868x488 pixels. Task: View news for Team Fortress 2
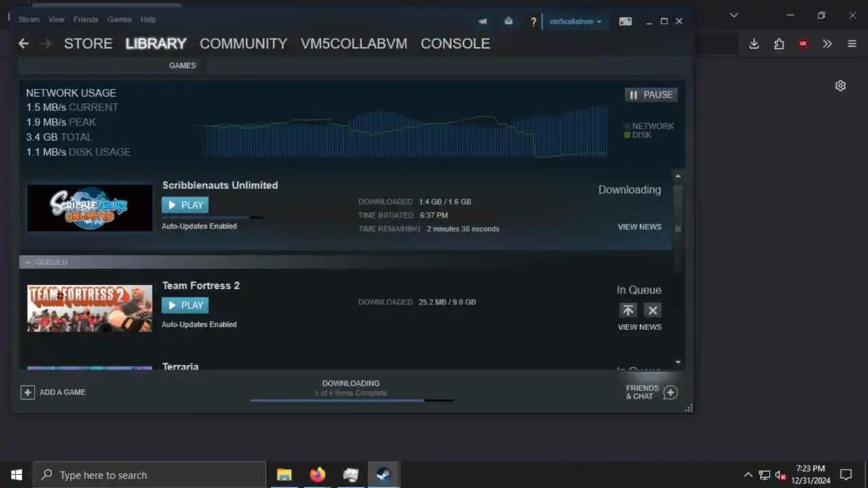click(x=639, y=327)
